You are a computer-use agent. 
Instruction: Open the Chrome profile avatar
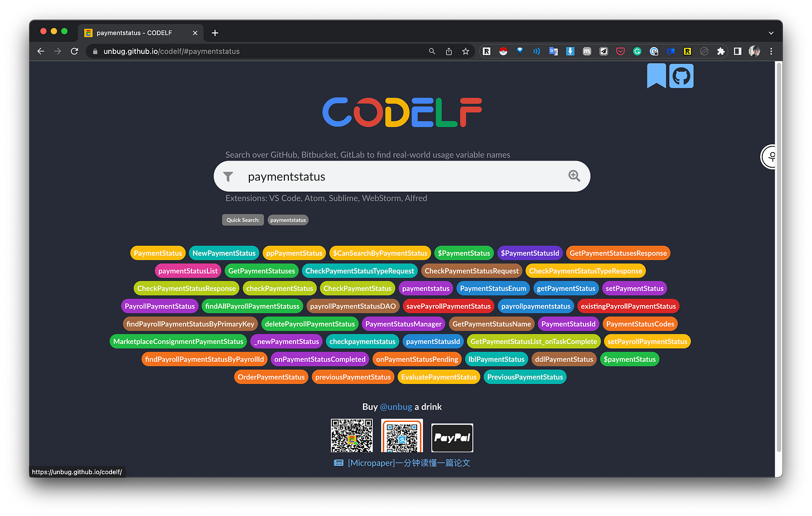[754, 51]
